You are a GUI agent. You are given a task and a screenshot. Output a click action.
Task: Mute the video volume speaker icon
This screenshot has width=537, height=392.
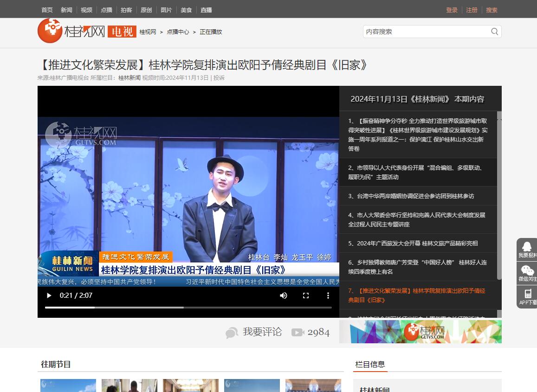coord(284,296)
